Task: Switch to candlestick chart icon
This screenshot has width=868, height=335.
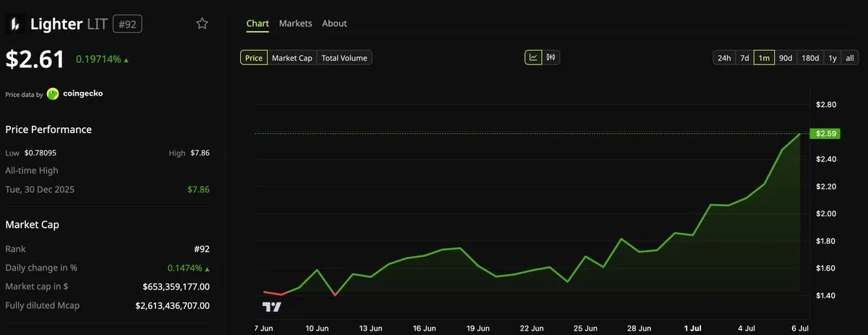Action: 550,57
